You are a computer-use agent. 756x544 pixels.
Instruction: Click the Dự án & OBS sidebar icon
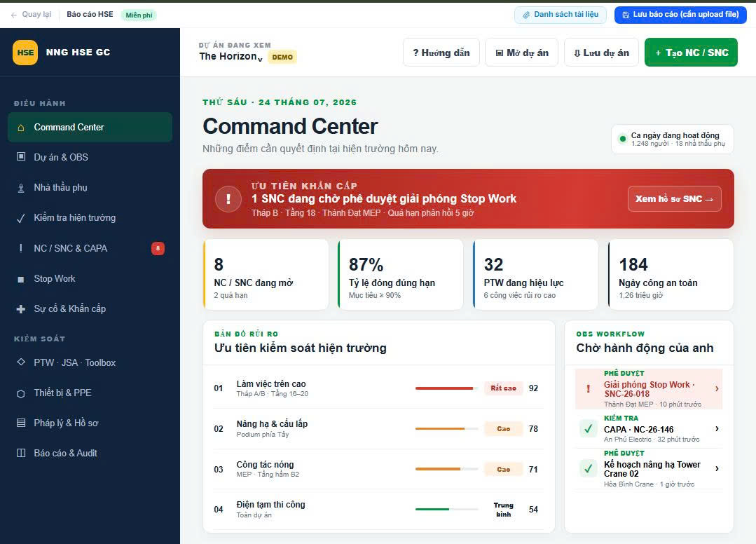[x=21, y=157]
